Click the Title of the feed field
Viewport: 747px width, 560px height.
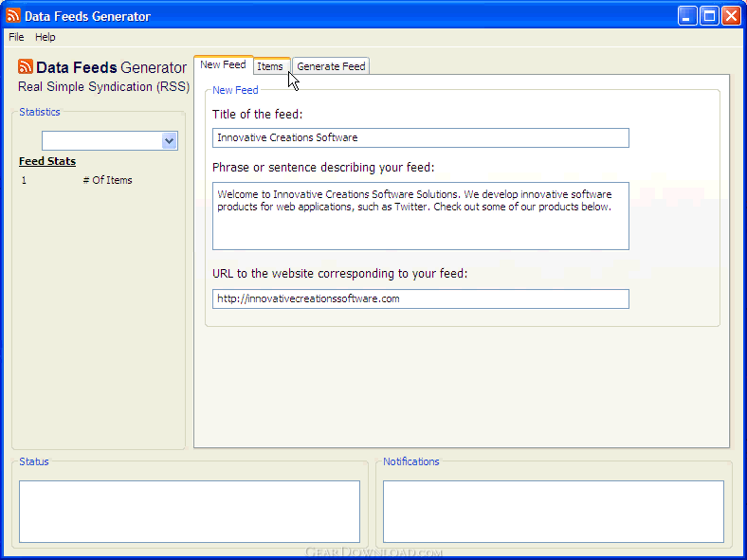(x=421, y=137)
